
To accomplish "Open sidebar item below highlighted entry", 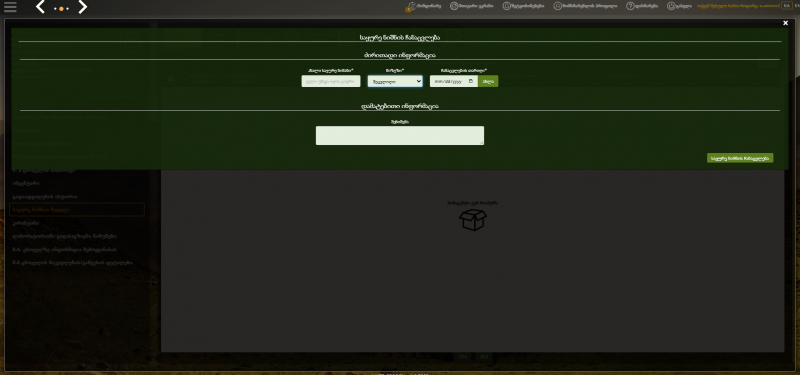I will [26, 223].
